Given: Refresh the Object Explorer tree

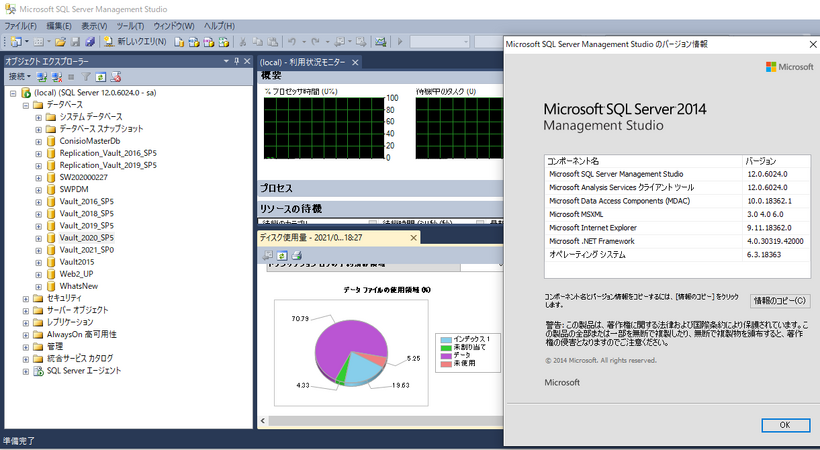Looking at the screenshot, I should tap(101, 76).
